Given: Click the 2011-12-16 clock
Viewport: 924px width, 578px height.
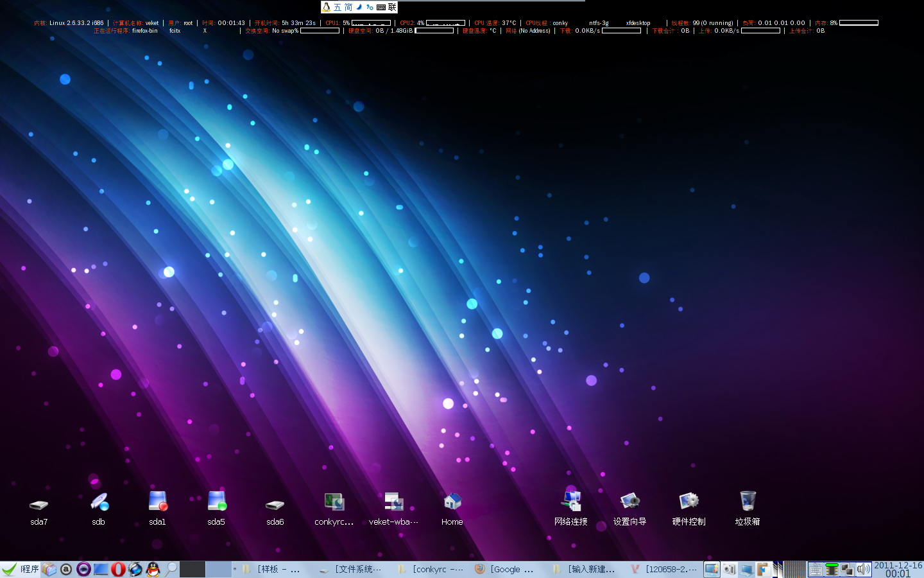Looking at the screenshot, I should coord(898,569).
